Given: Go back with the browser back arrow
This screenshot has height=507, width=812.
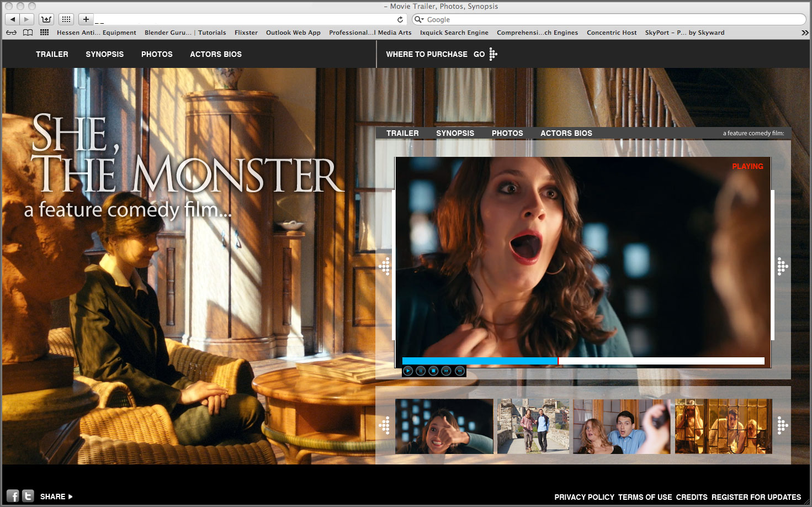Looking at the screenshot, I should (x=12, y=19).
